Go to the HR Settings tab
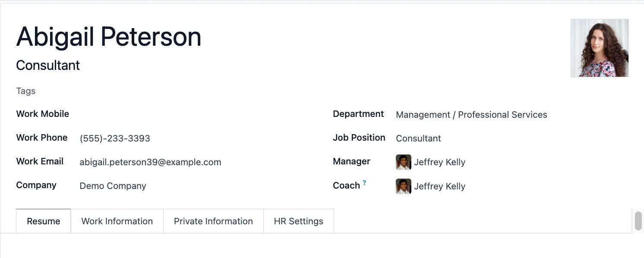The height and width of the screenshot is (258, 644). click(299, 221)
